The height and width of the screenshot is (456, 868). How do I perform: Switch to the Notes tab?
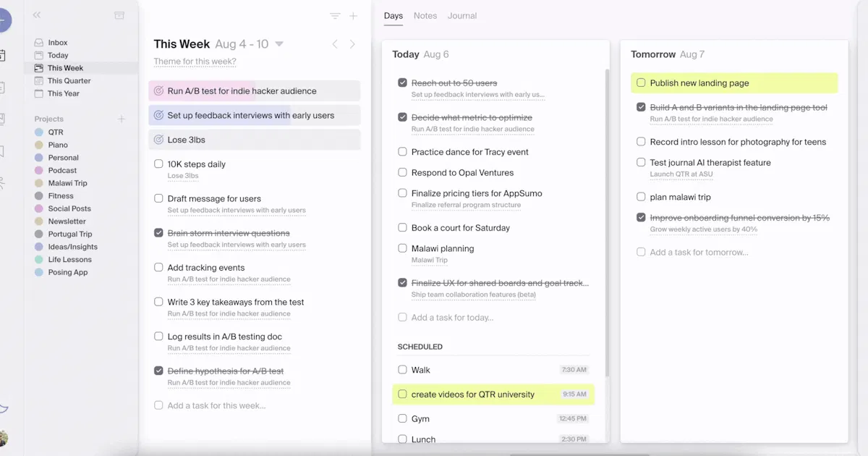click(x=425, y=16)
